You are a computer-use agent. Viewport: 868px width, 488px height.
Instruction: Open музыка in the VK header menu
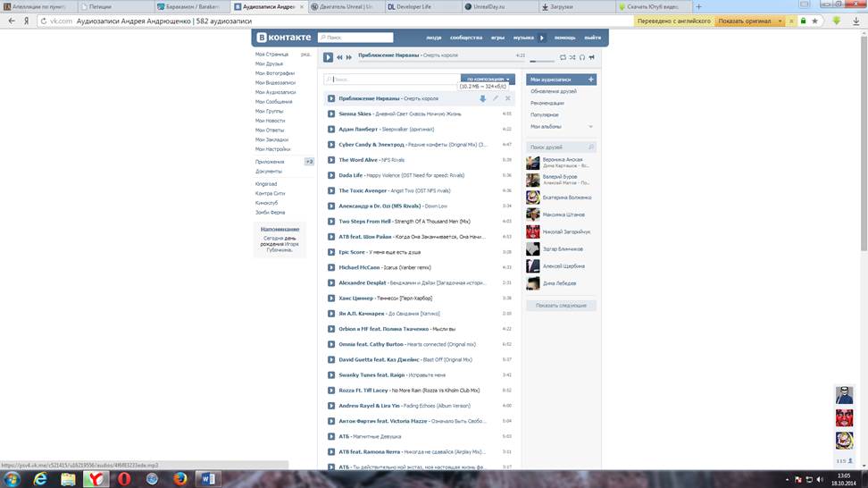[523, 38]
